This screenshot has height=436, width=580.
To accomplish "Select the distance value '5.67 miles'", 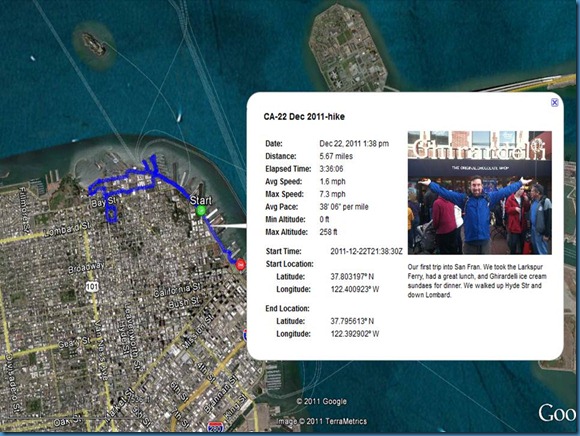I will tap(336, 156).
